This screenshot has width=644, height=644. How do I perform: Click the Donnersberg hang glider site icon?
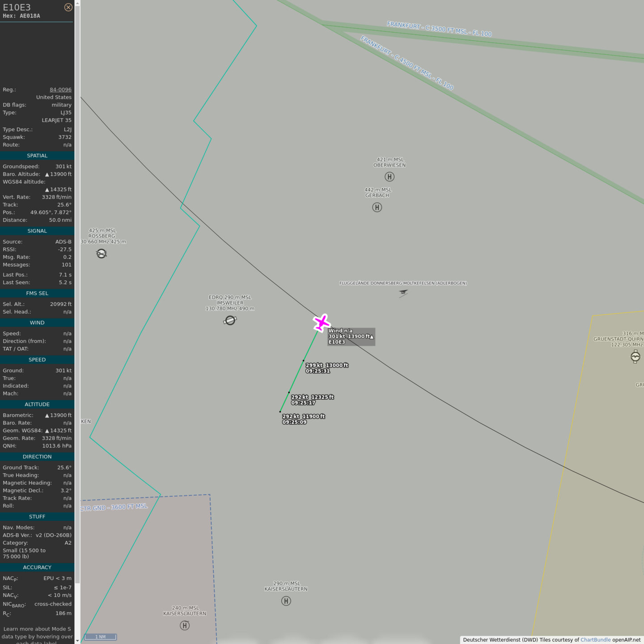[403, 293]
